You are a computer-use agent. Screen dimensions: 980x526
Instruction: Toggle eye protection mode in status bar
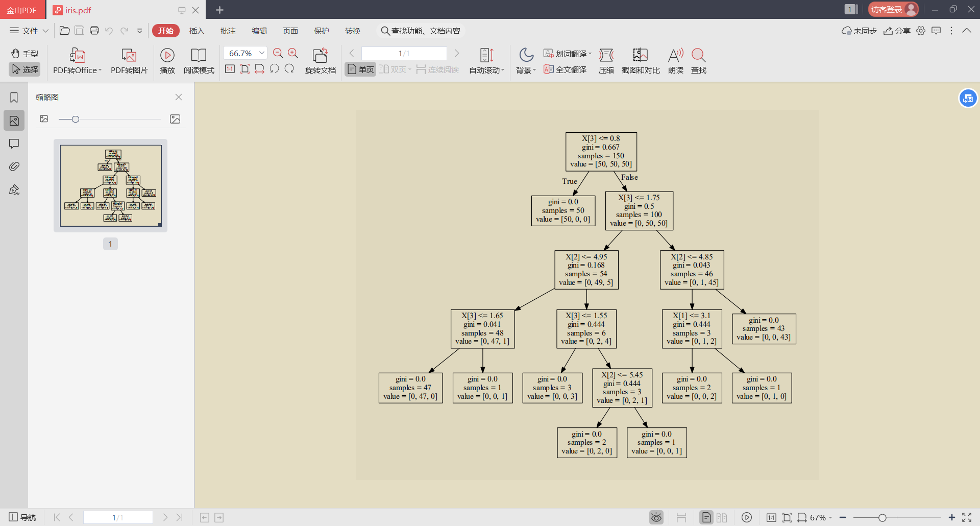click(x=656, y=517)
